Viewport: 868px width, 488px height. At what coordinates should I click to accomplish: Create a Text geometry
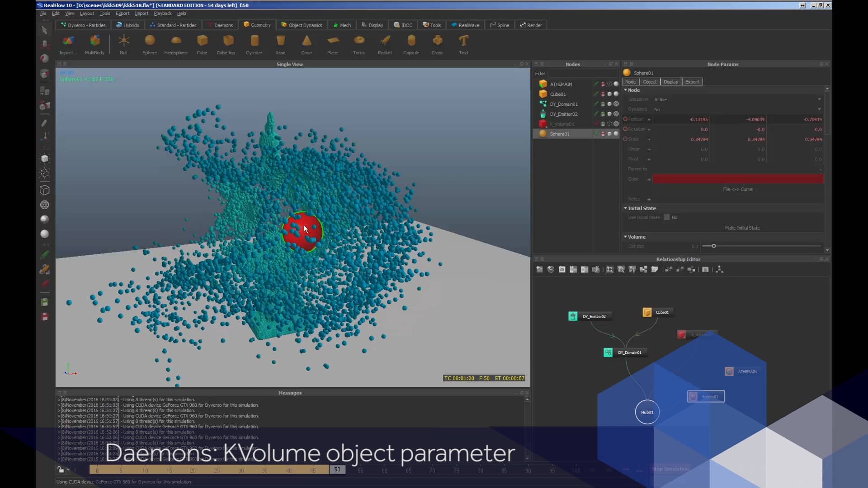[x=463, y=45]
